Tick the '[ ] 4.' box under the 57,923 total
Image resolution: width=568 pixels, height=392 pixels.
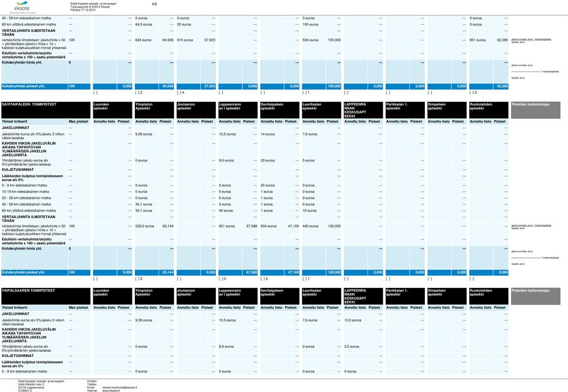click(x=181, y=93)
